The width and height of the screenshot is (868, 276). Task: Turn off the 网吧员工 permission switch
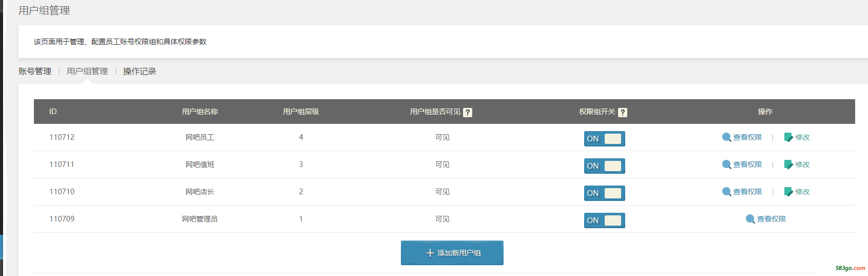pos(604,139)
